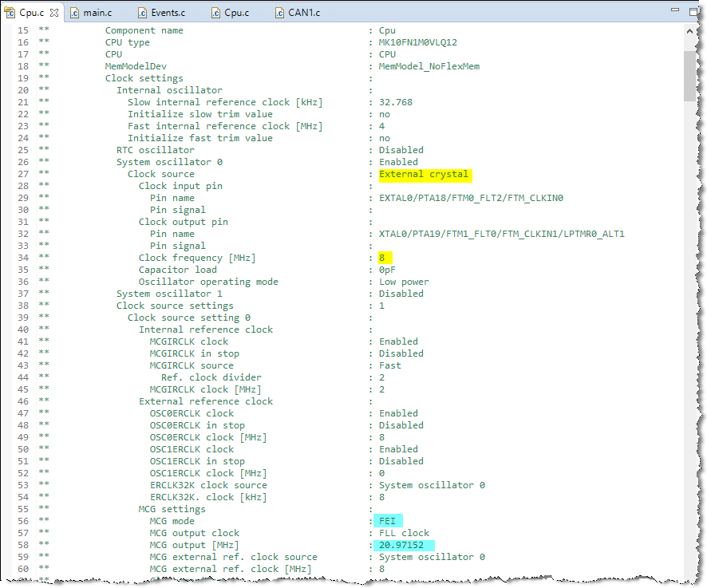
Task: Click line number 56 in the gutter
Action: [23, 521]
